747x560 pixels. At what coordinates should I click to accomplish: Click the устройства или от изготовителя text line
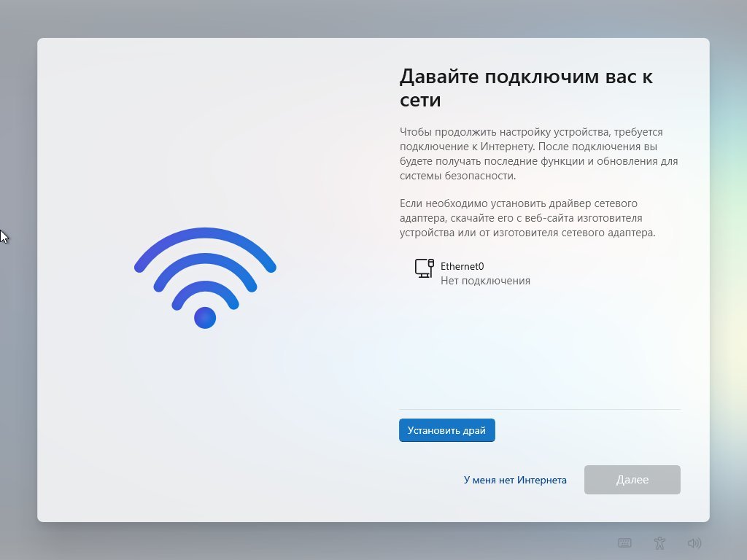point(527,233)
